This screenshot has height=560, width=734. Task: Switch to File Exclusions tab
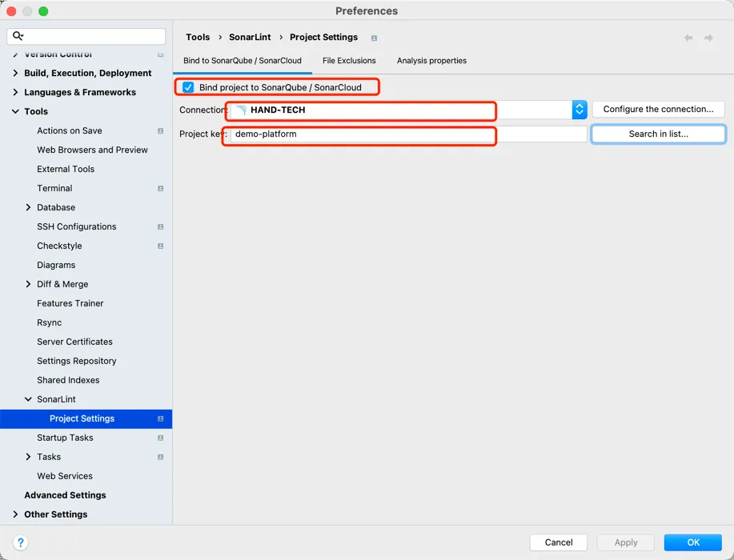click(x=349, y=61)
